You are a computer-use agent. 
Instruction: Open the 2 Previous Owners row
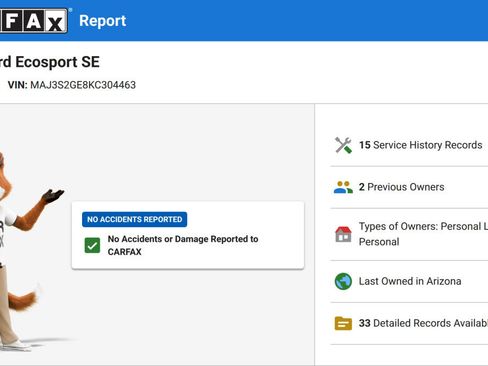coord(409,187)
